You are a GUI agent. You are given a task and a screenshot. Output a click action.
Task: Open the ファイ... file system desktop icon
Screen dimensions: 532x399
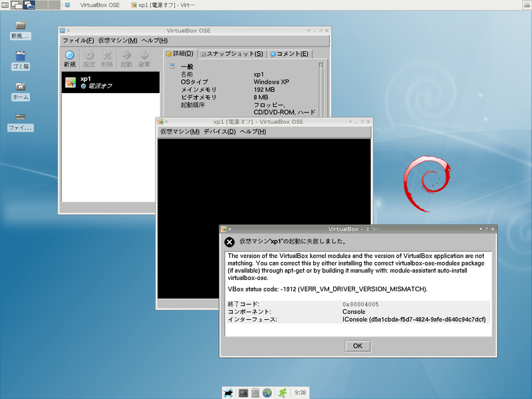pos(21,122)
